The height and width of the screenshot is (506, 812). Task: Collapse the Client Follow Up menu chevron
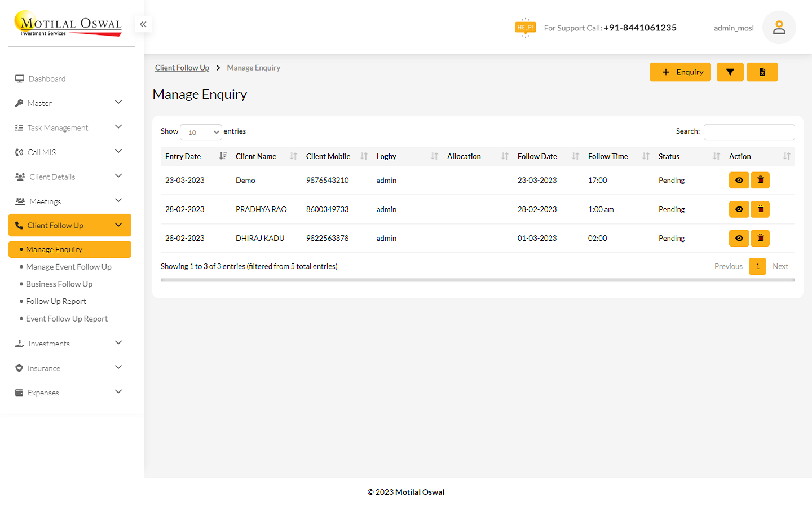118,225
